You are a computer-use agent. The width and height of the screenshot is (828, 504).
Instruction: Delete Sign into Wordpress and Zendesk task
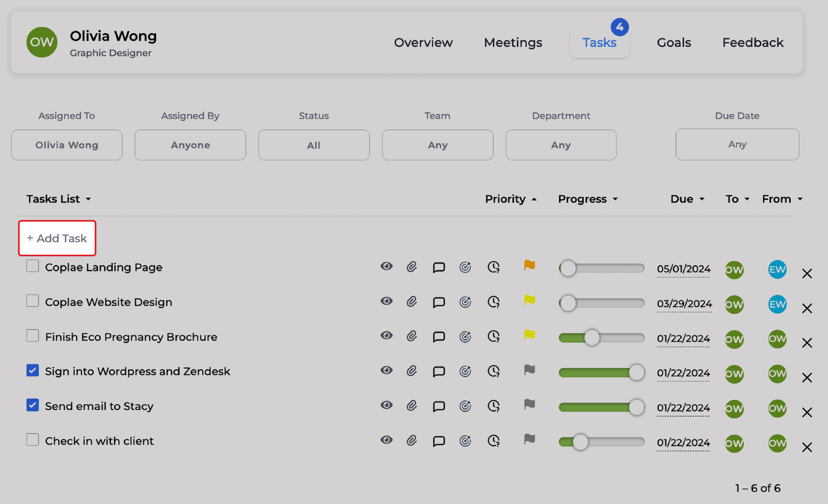tap(807, 377)
